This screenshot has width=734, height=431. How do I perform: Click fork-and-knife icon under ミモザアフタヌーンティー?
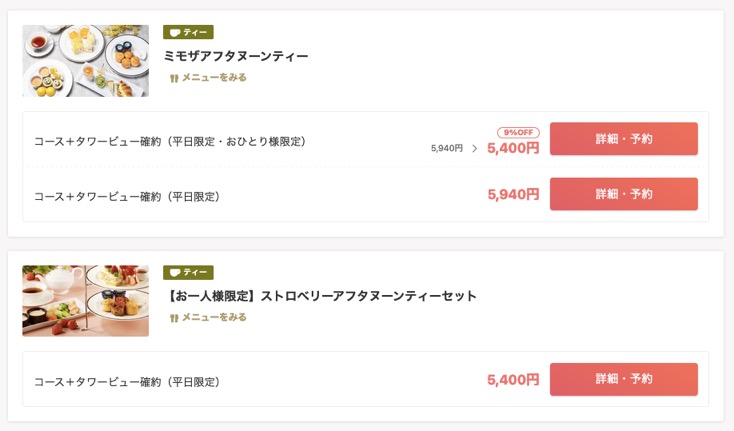point(174,78)
